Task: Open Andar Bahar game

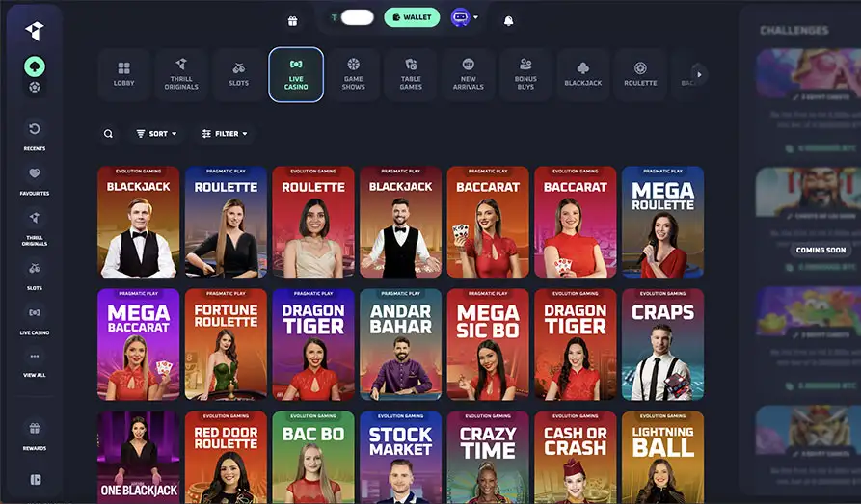Action: 400,344
